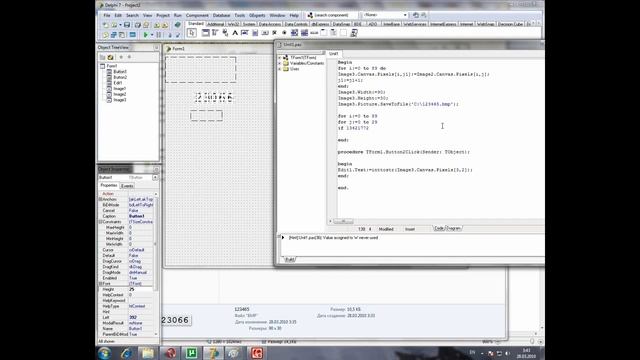Open the Project menu
The height and width of the screenshot is (360, 640).
pos(162,15)
